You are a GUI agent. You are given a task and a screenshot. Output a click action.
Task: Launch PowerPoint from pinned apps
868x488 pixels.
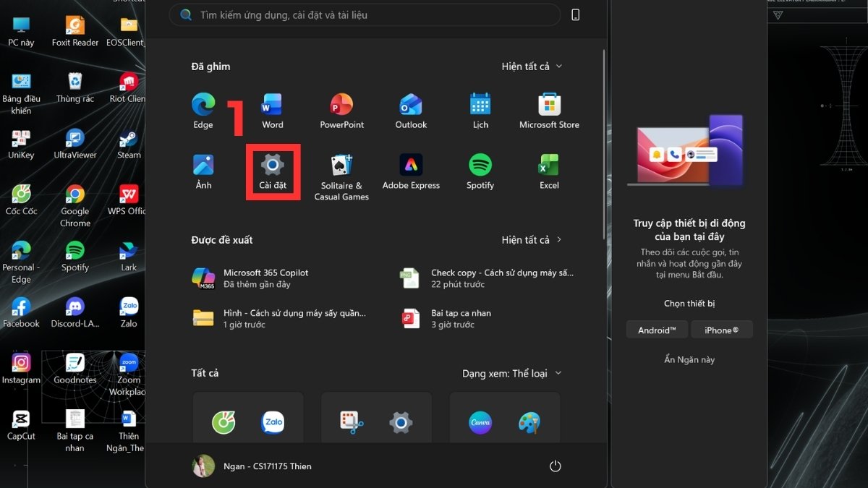click(x=341, y=110)
